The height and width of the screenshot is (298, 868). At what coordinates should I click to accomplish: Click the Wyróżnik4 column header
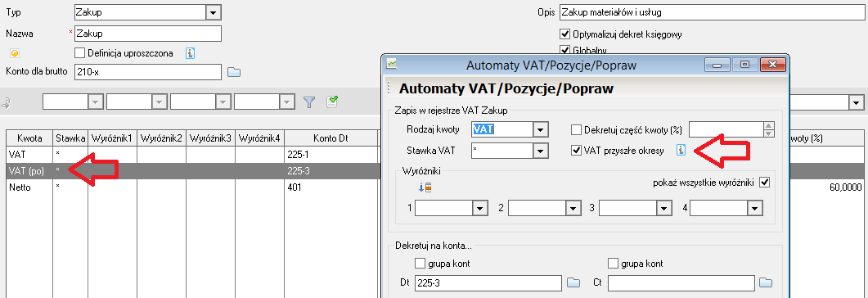260,138
